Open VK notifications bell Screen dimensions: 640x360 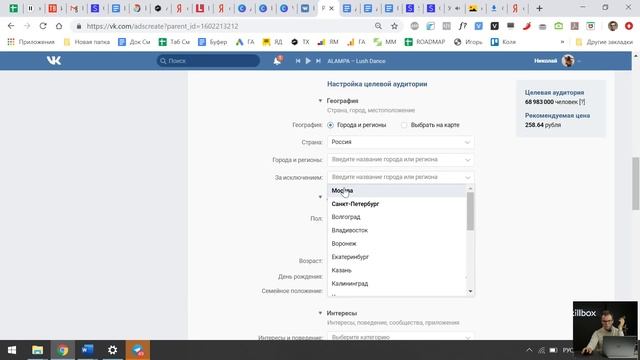pos(277,61)
